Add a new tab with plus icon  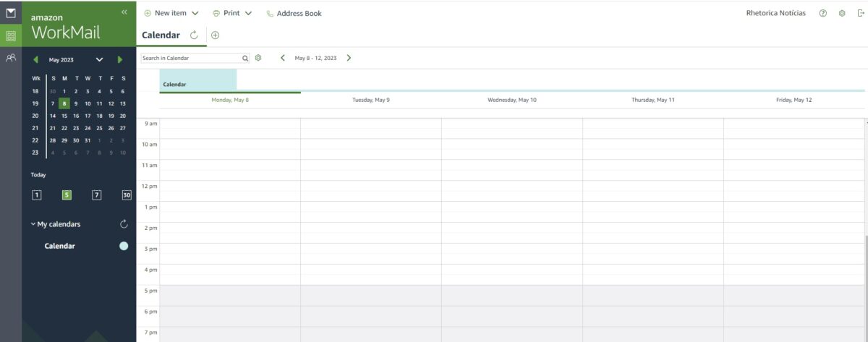click(x=215, y=35)
